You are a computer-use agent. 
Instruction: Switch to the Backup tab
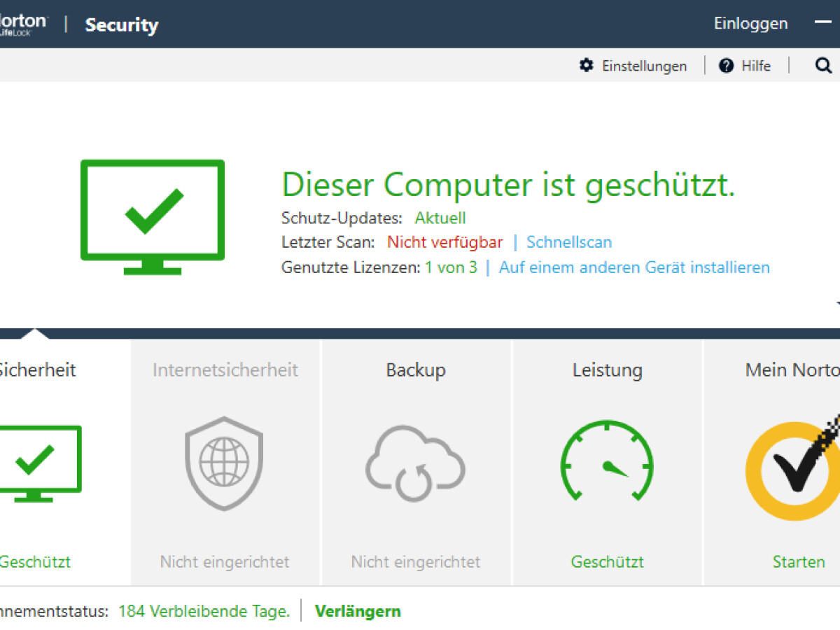click(415, 370)
